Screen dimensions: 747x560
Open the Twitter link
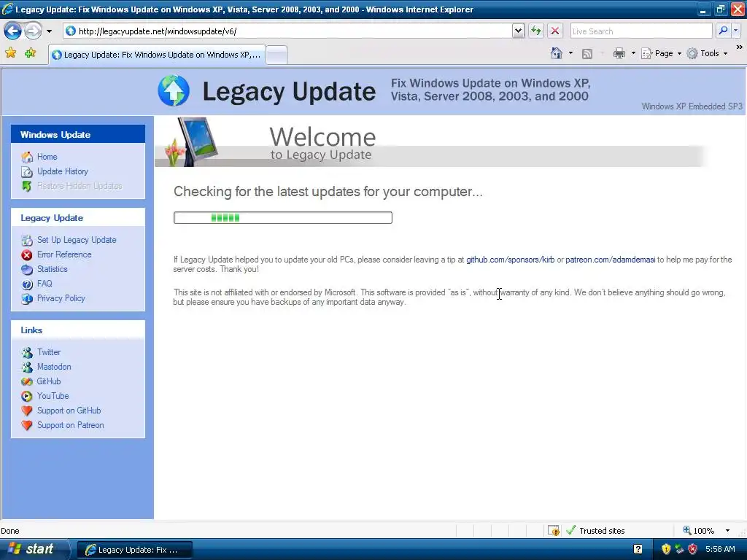click(49, 352)
